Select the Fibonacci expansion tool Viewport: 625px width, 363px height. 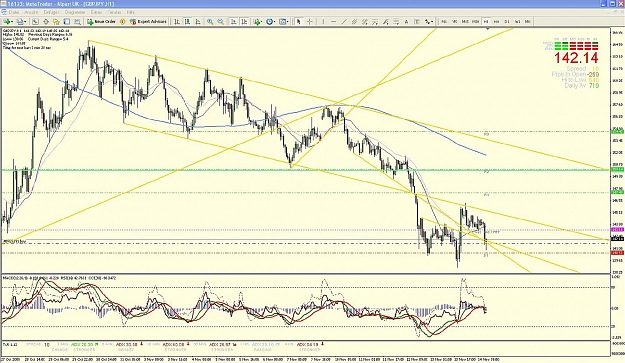click(x=396, y=22)
